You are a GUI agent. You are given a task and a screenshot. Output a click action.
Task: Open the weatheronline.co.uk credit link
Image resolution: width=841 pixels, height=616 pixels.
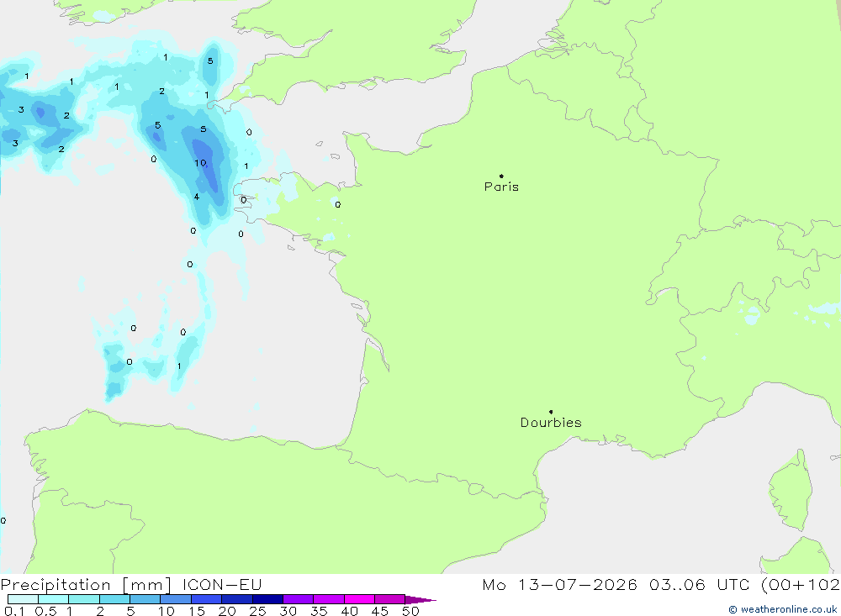pos(782,609)
